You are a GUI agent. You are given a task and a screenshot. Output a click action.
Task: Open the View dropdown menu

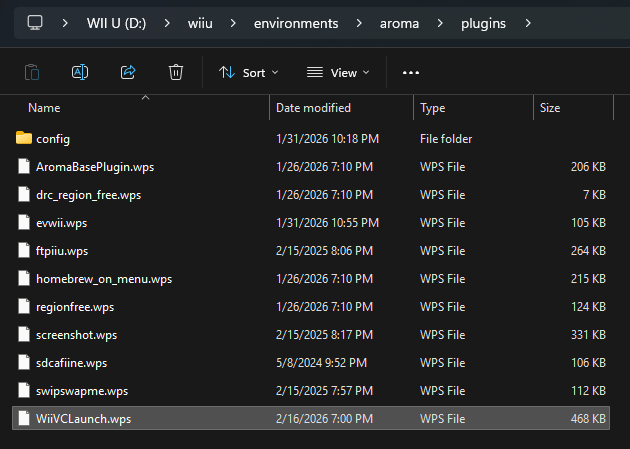click(337, 72)
